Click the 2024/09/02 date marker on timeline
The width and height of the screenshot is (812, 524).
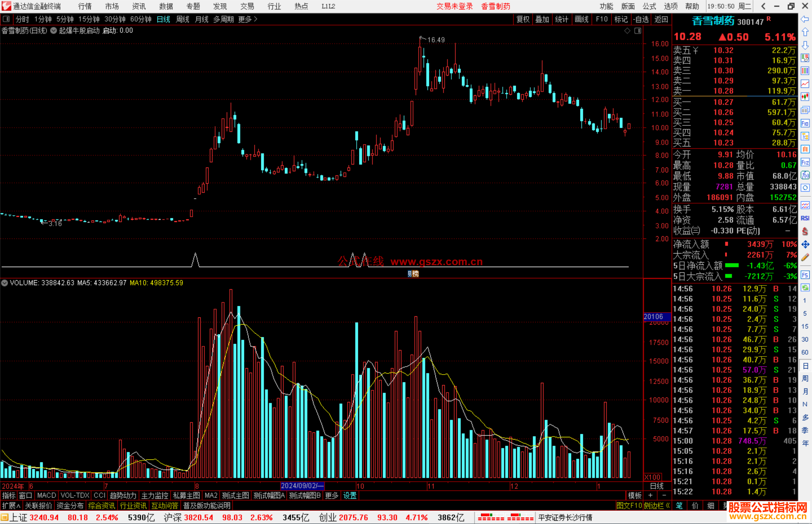(302, 486)
